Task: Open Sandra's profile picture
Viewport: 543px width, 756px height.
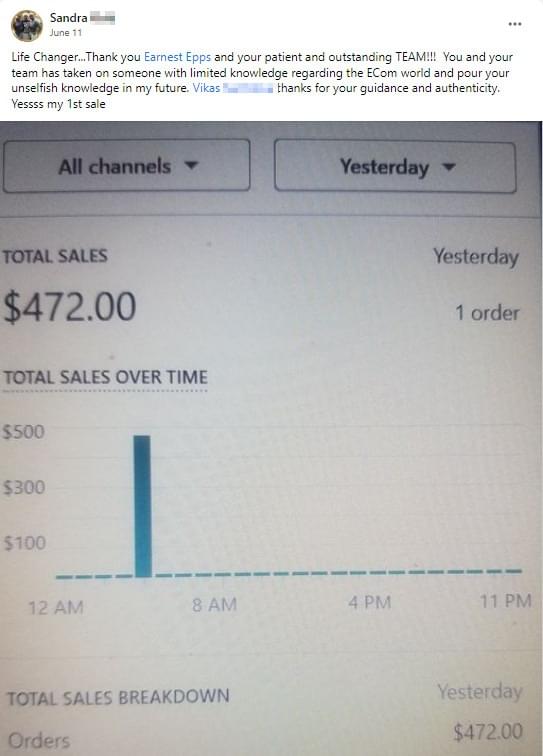Action: pyautogui.click(x=27, y=26)
